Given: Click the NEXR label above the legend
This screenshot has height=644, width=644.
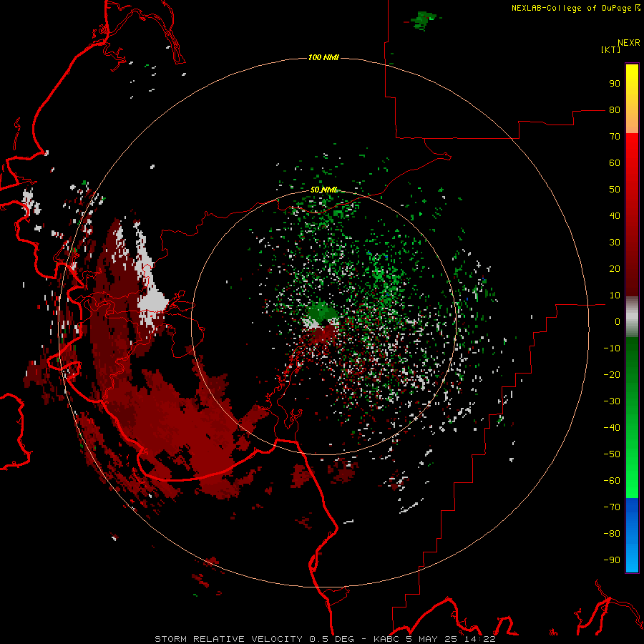Looking at the screenshot, I should 629,43.
